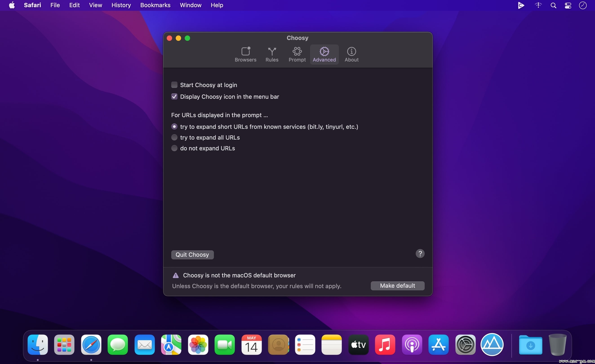Screen dimensions: 595x364
Task: Open FaceTime from the Dock
Action: [224, 344]
